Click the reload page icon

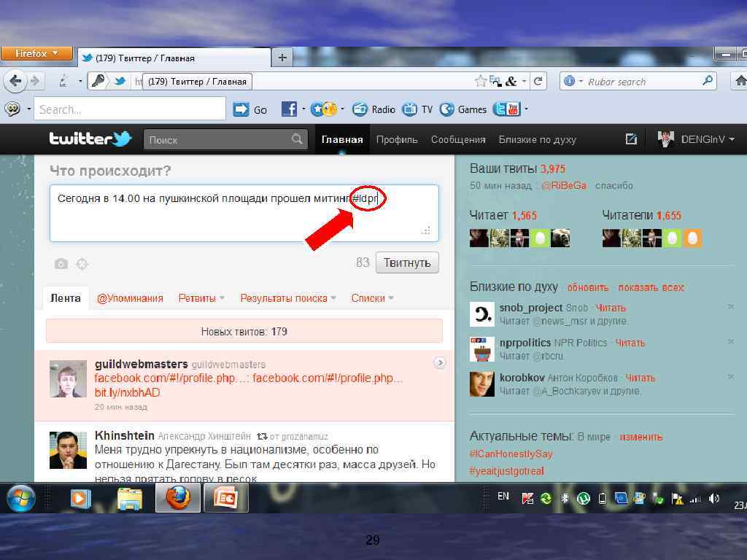click(538, 82)
